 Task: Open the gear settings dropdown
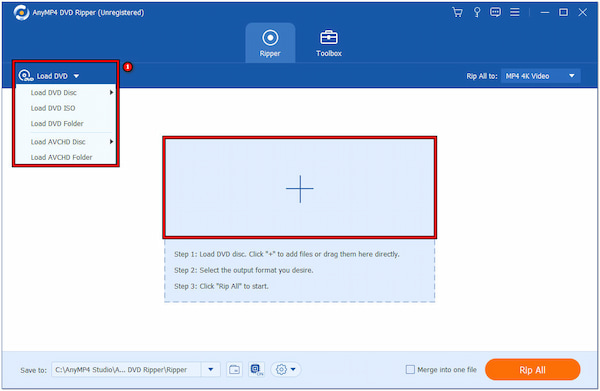pos(286,370)
